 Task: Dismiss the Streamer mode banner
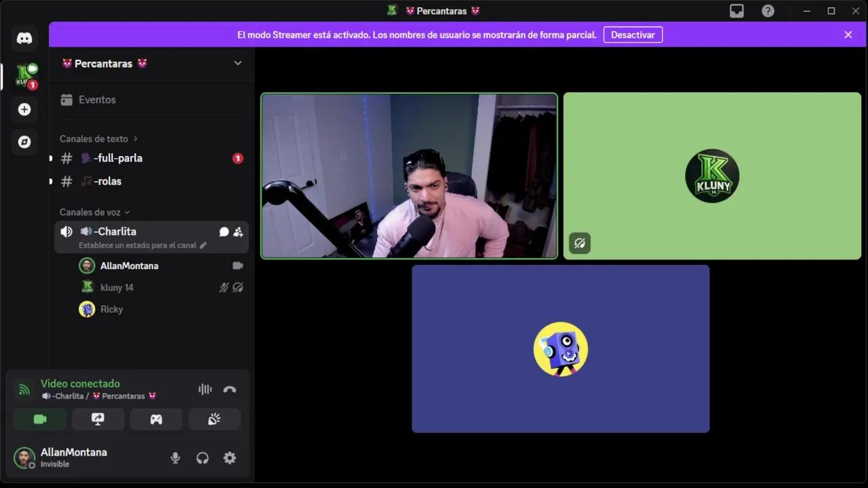point(848,35)
